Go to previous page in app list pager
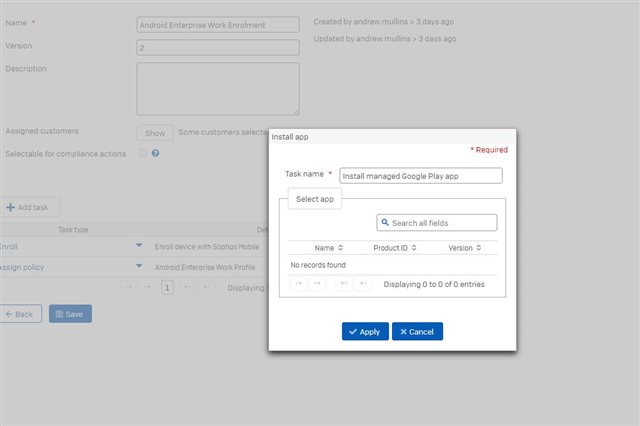 [x=318, y=284]
